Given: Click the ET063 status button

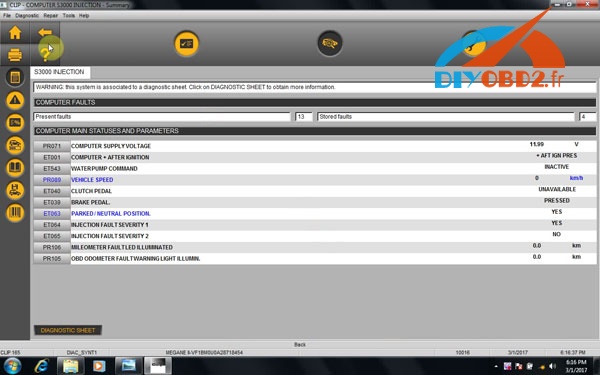Looking at the screenshot, I should click(x=52, y=214).
